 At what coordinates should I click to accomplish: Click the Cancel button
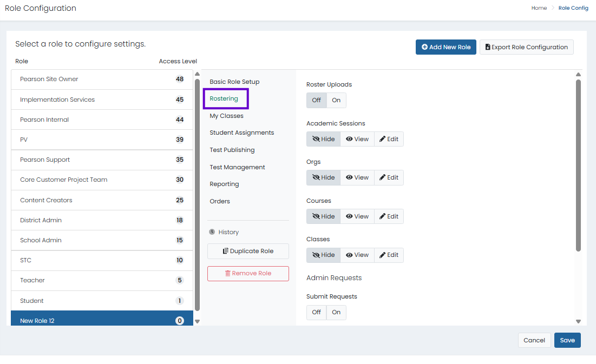[x=534, y=340]
